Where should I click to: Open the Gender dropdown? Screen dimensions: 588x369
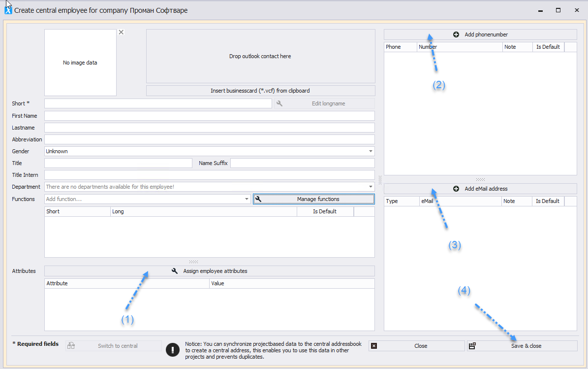371,151
